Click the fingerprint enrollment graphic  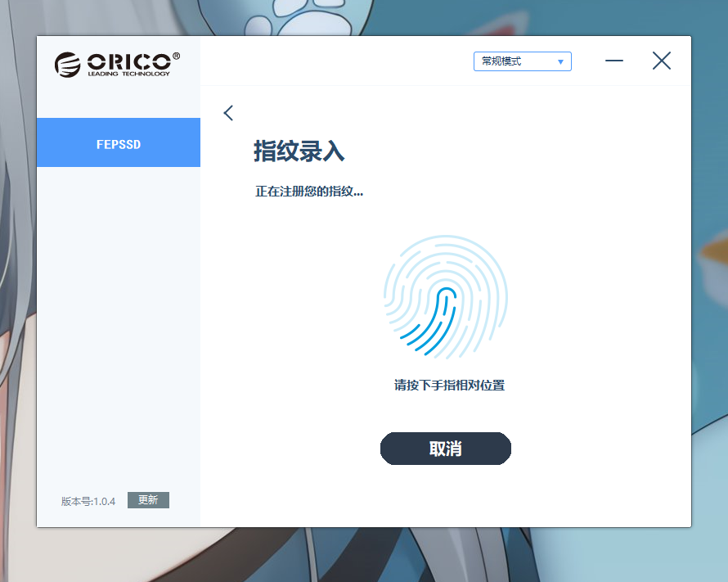pos(446,297)
